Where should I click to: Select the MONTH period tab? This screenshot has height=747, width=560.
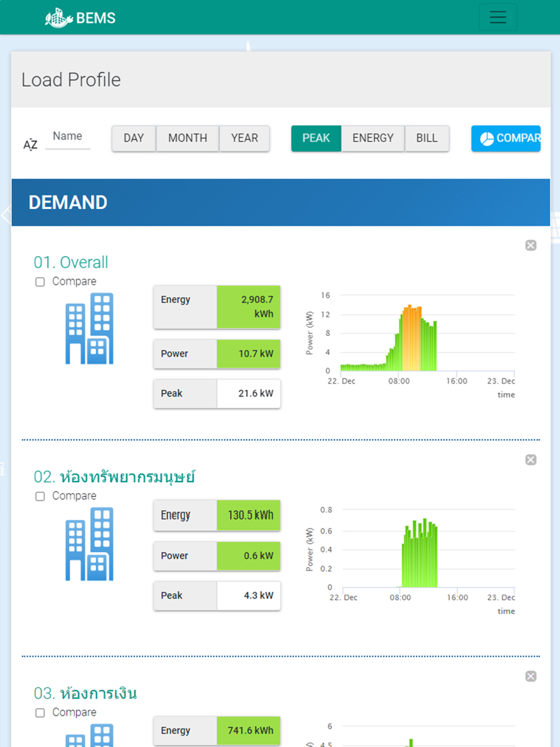188,138
